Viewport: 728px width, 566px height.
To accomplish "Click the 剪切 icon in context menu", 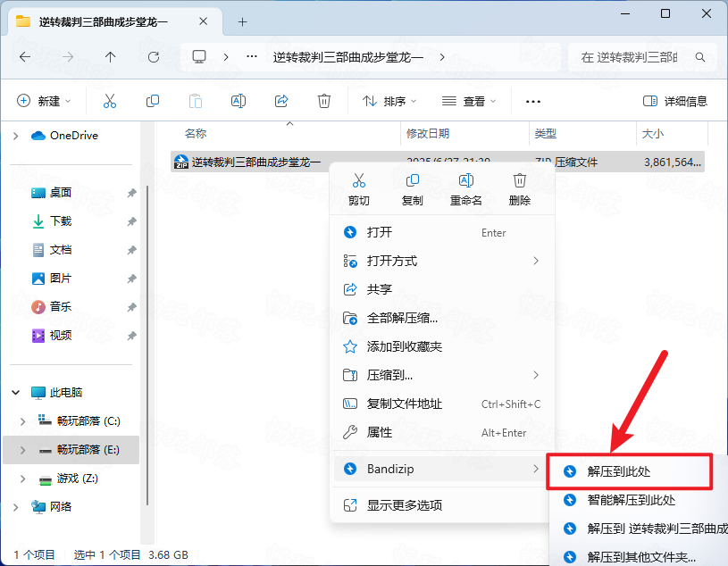I will point(359,180).
